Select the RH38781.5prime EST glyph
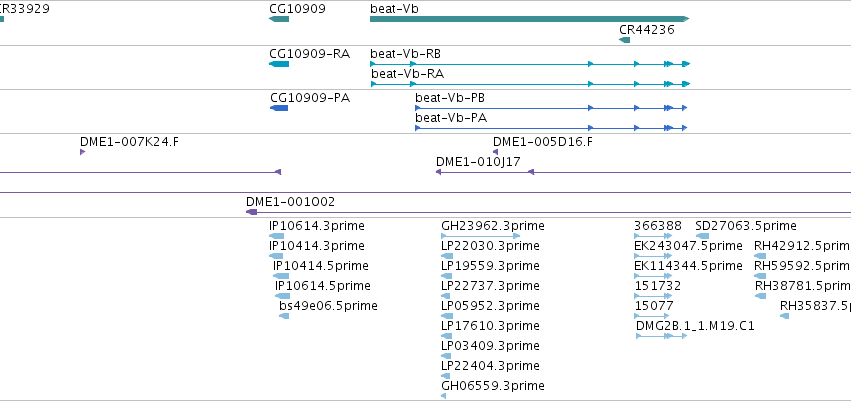Image resolution: width=851 pixels, height=401 pixels. click(x=760, y=296)
